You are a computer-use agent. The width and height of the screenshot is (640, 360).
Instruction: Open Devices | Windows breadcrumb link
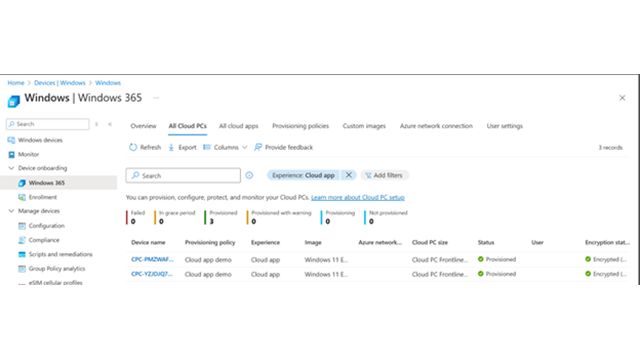click(x=60, y=83)
